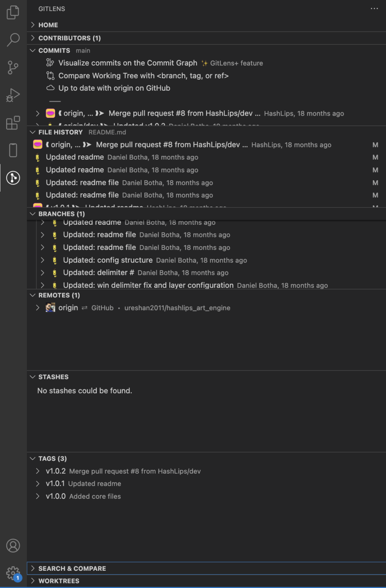Open the Source Control view
This screenshot has height=588, width=386.
click(13, 67)
